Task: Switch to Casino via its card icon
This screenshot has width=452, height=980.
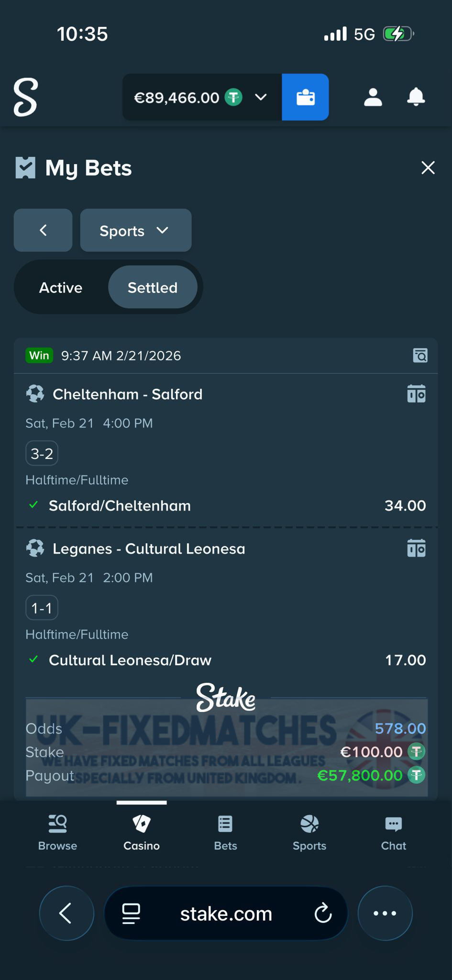Action: [x=141, y=833]
